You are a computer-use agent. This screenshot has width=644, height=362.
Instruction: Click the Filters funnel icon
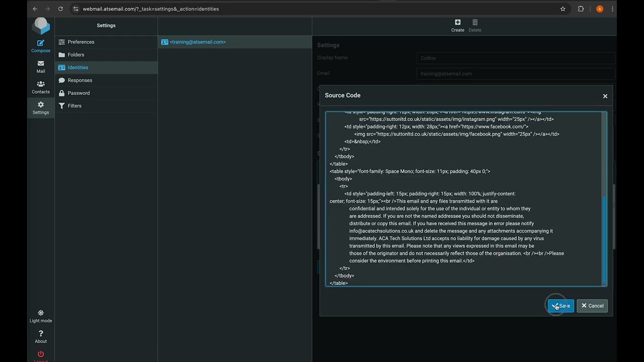pos(62,106)
